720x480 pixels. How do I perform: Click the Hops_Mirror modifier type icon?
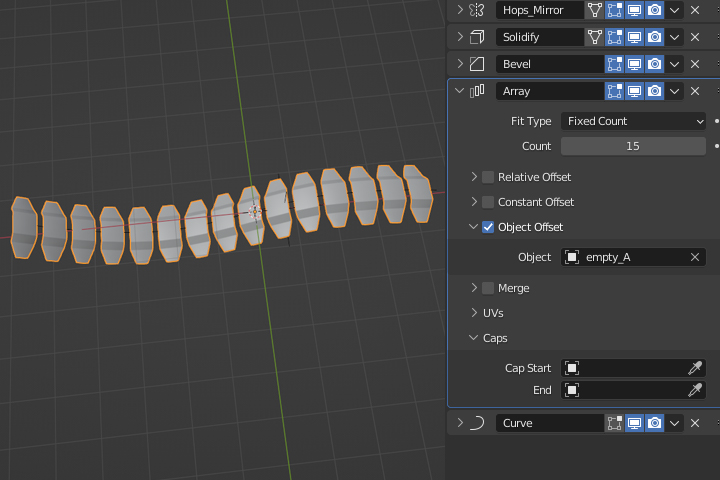pyautogui.click(x=477, y=10)
